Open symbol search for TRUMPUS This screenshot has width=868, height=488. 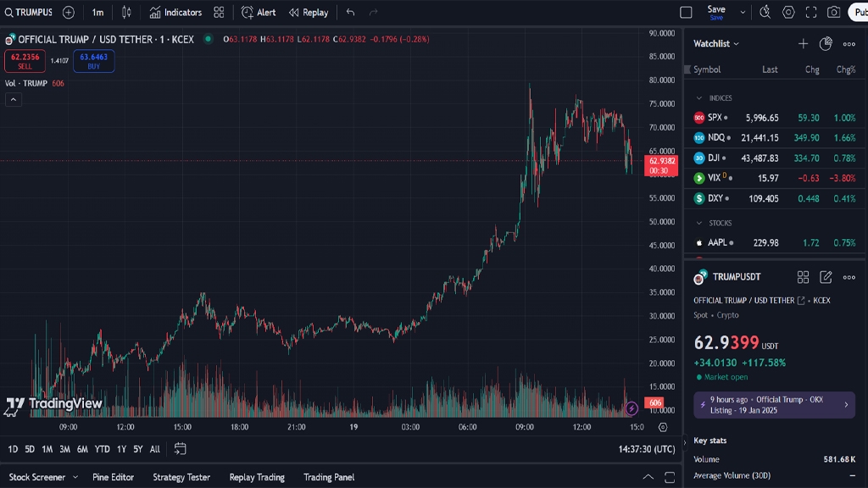pyautogui.click(x=29, y=12)
